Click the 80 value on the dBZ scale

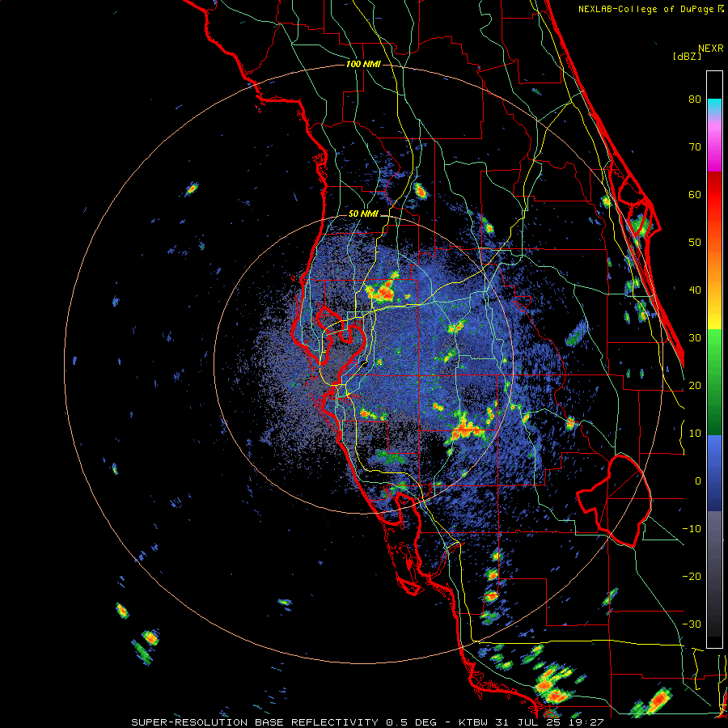pyautogui.click(x=695, y=99)
